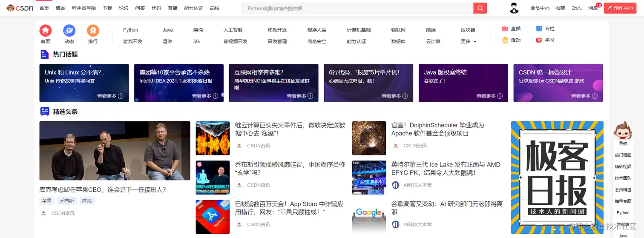
Task: Open the App Store article thumbnail
Action: click(213, 217)
